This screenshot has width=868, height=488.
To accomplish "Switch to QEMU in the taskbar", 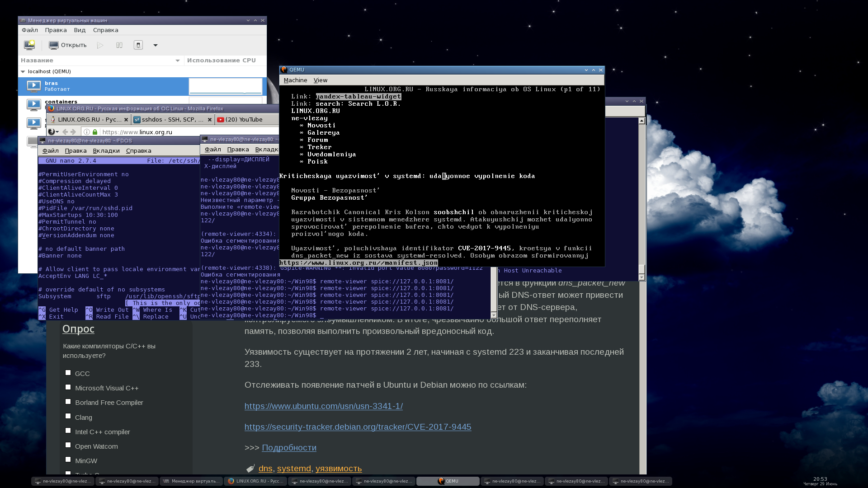I will tap(448, 481).
